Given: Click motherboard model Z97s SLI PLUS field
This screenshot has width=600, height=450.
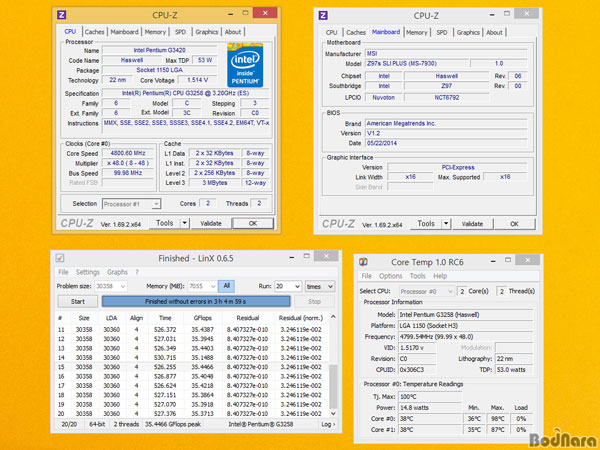Looking at the screenshot, I should [x=416, y=64].
